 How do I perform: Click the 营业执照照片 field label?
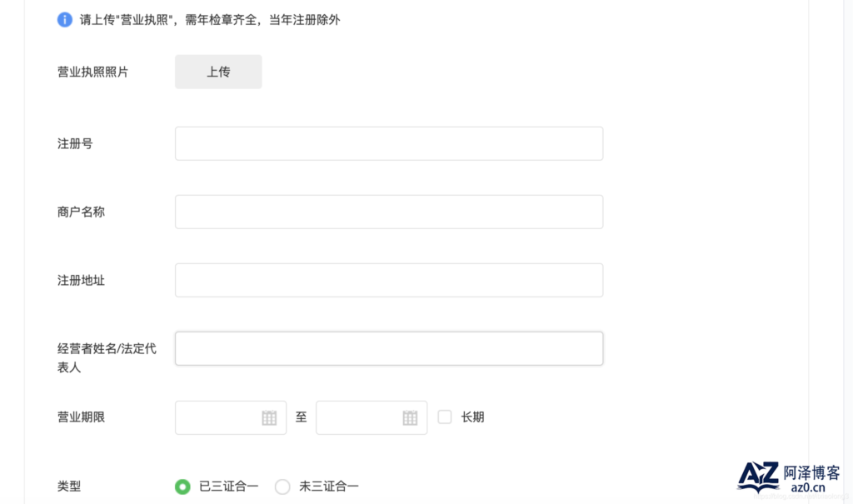(92, 72)
